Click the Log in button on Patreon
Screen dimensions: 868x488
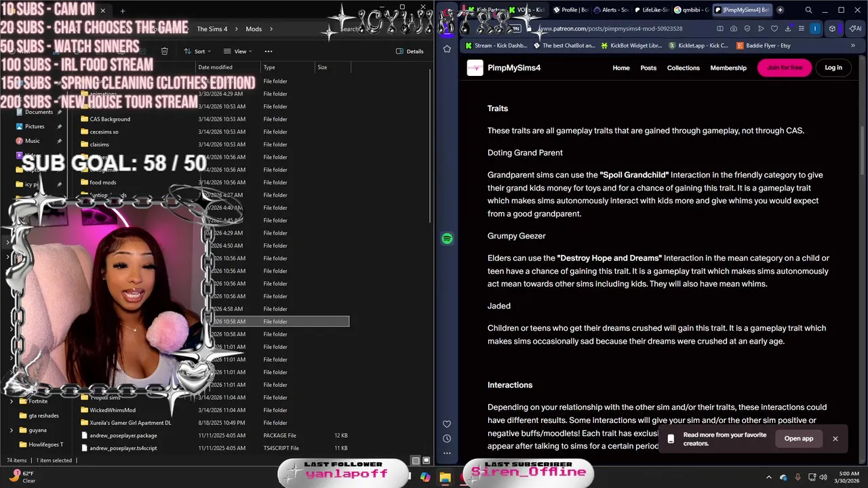pyautogui.click(x=833, y=68)
